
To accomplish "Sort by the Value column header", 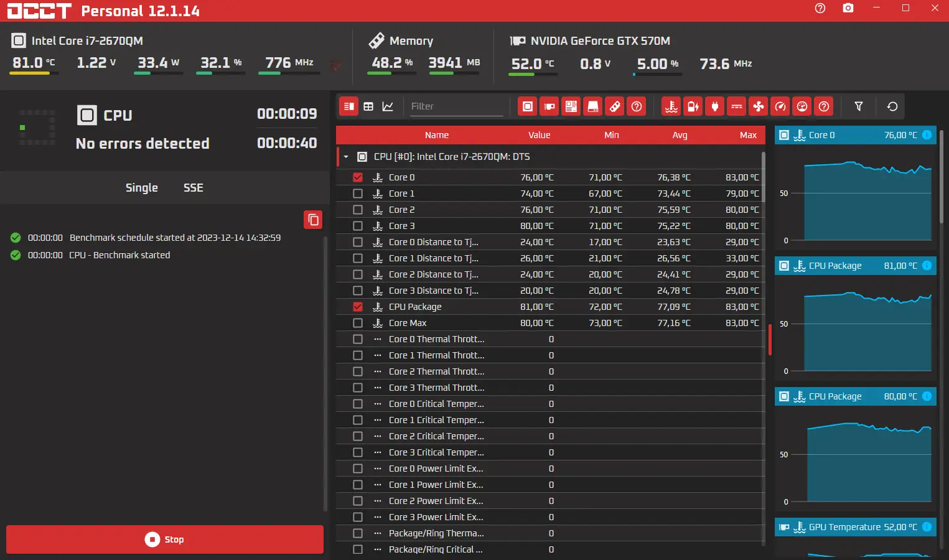I will click(540, 135).
